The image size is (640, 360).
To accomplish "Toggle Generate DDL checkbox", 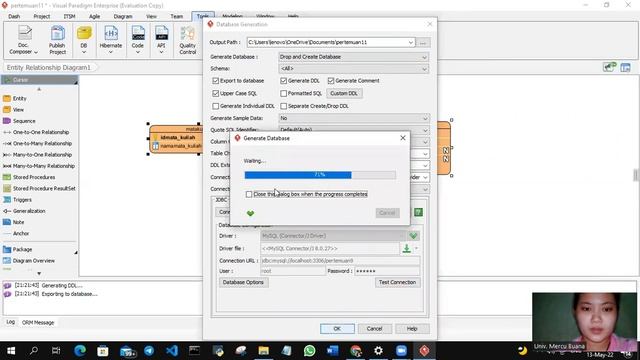I will (283, 81).
